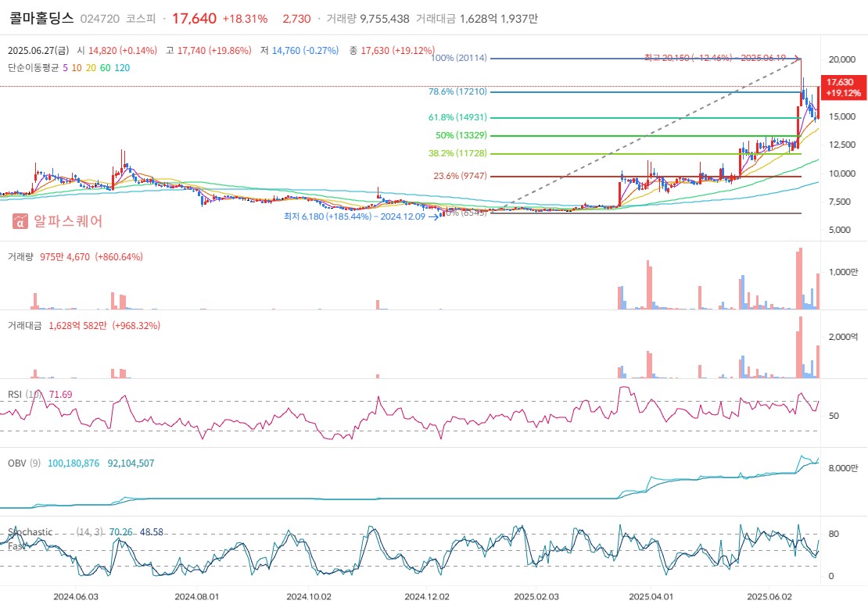Click the 8,000만 OBV axis label

coord(843,469)
